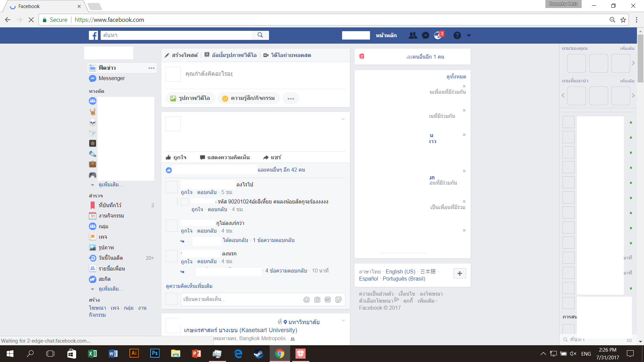This screenshot has width=644, height=362.
Task: Click the camera icon in comment box
Action: [317, 300]
